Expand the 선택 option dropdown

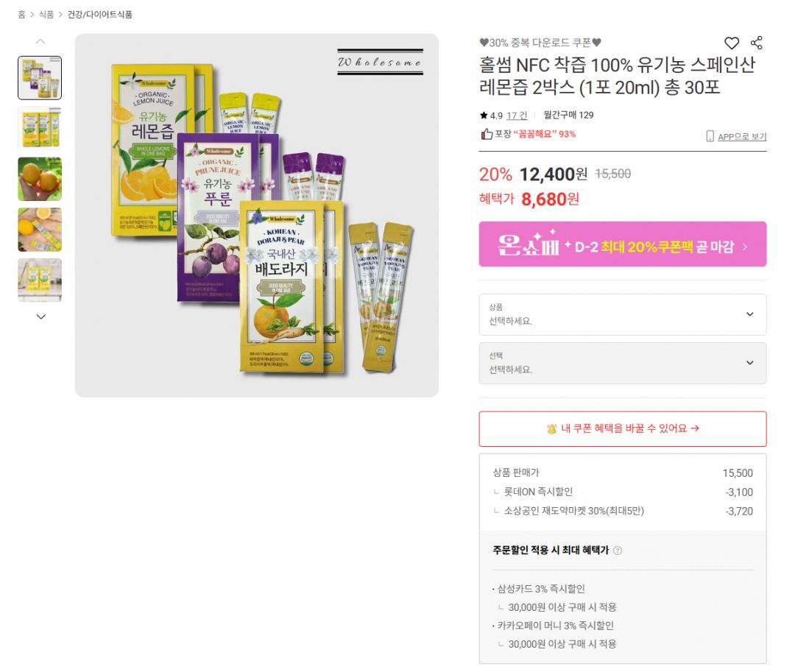pyautogui.click(x=622, y=363)
